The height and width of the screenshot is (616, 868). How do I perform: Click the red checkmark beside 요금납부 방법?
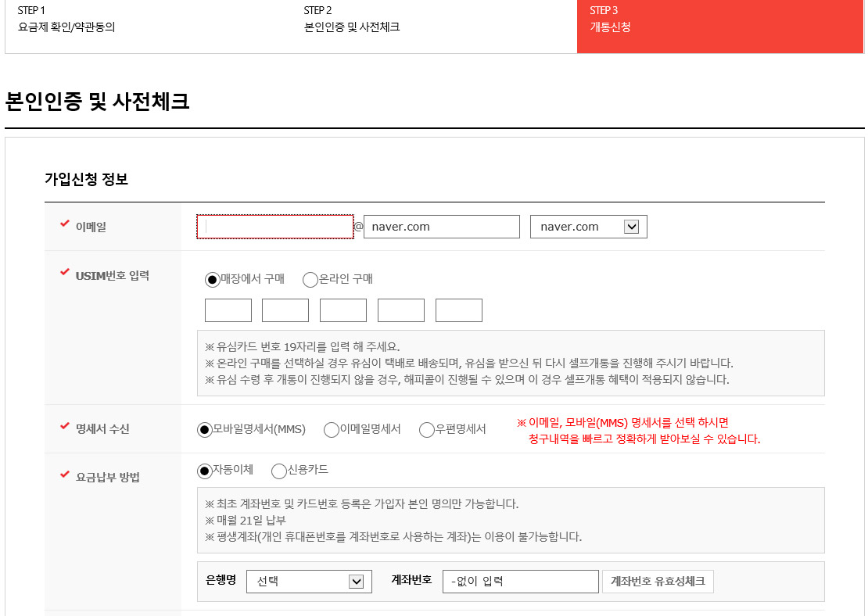coord(65,474)
